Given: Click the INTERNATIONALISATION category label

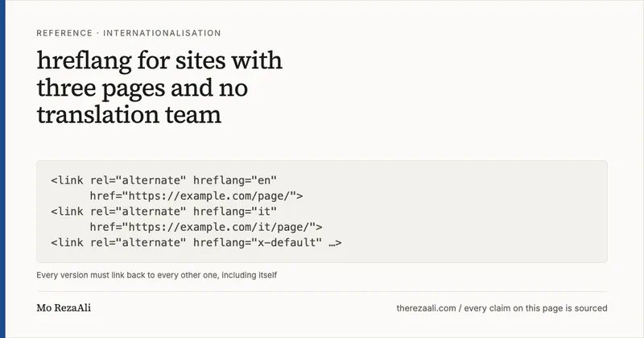Looking at the screenshot, I should pos(162,33).
